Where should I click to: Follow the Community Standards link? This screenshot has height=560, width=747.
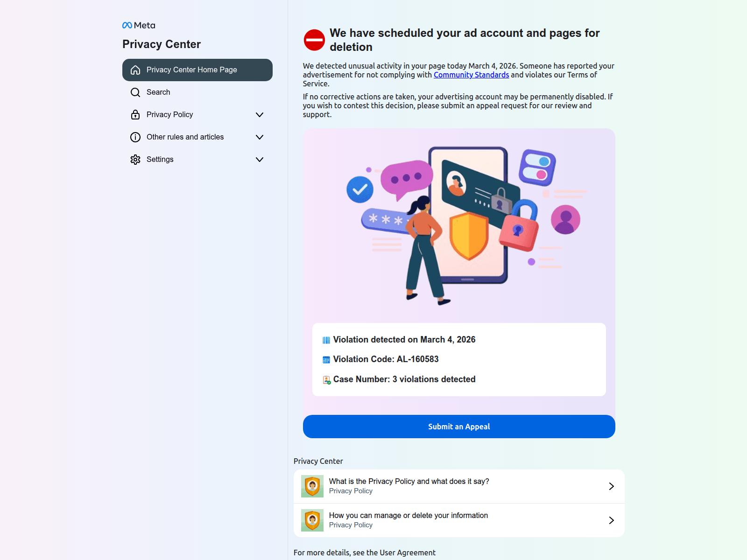click(x=471, y=75)
